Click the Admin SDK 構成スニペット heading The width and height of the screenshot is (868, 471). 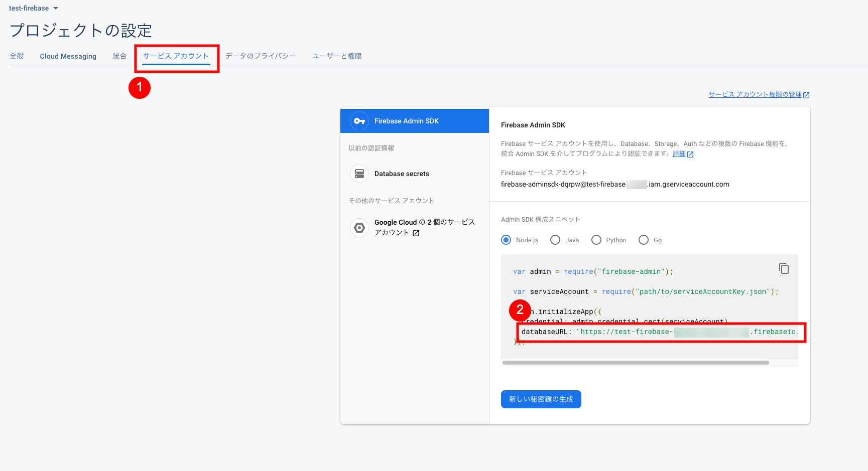click(x=541, y=219)
